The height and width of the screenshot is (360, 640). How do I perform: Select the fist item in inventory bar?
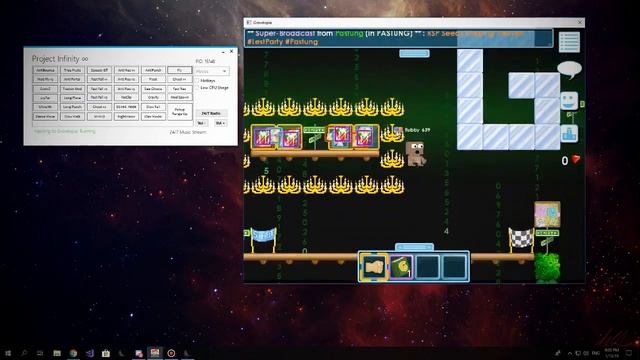point(374,267)
